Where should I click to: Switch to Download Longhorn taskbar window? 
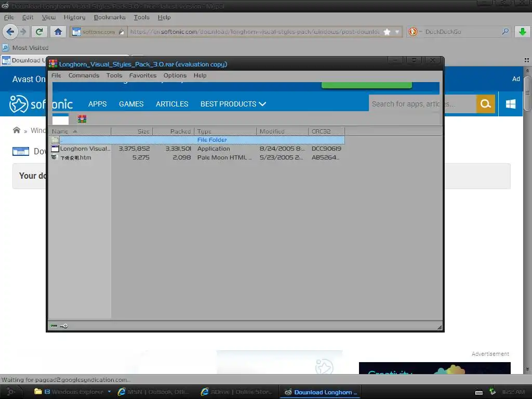click(x=320, y=392)
